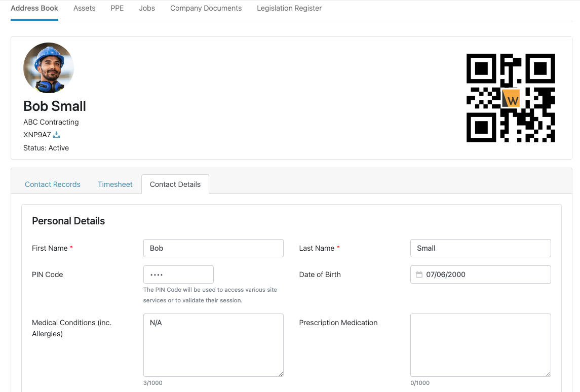Switch to Contact Records tab

[x=53, y=184]
